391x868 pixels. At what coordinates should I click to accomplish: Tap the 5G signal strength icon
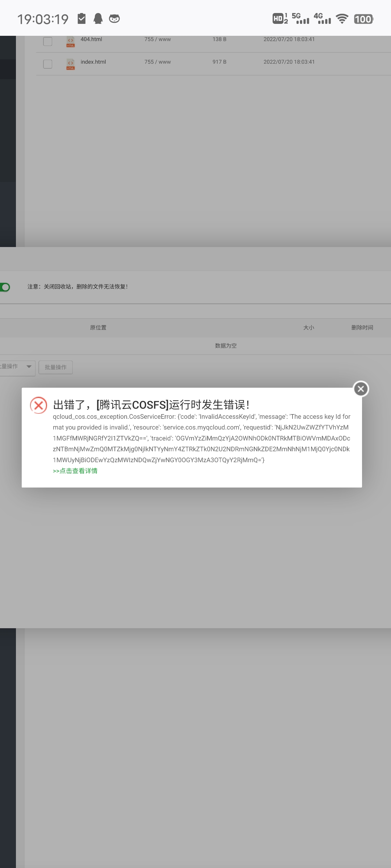click(x=300, y=18)
